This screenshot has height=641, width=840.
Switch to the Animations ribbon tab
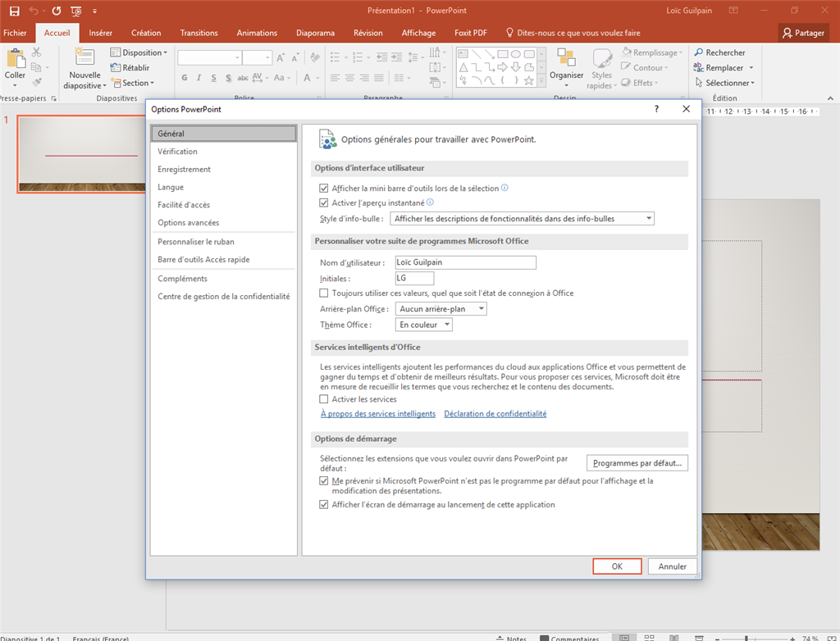click(x=257, y=33)
